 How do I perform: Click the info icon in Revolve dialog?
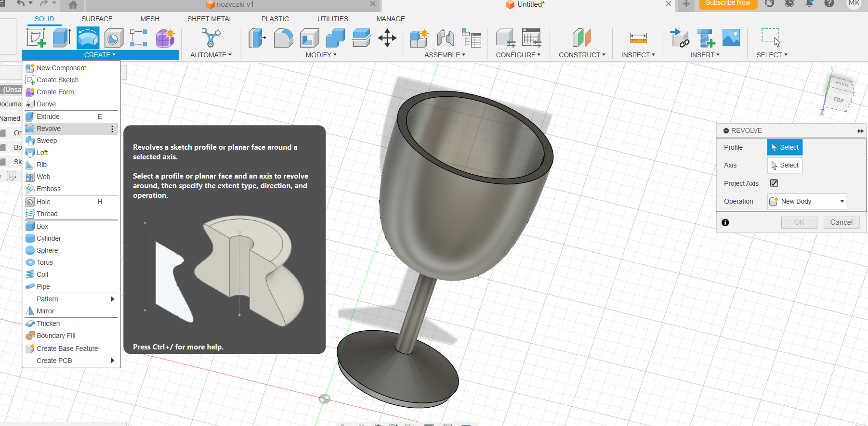[725, 222]
